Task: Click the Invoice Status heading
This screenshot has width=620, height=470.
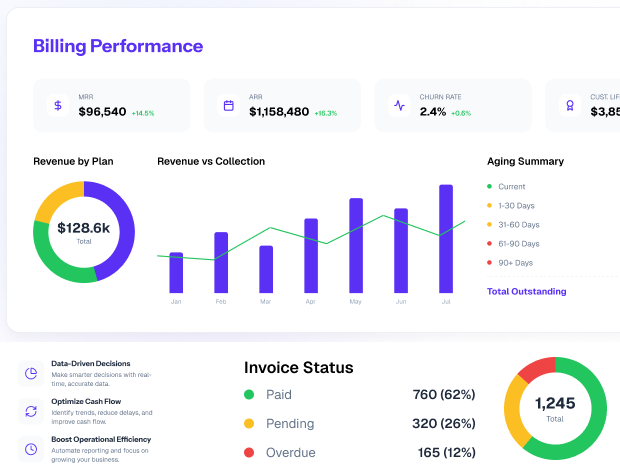Action: tap(299, 368)
